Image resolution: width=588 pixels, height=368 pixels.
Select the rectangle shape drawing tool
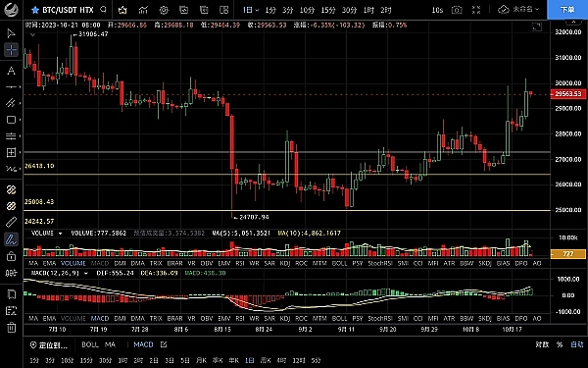coord(11,120)
